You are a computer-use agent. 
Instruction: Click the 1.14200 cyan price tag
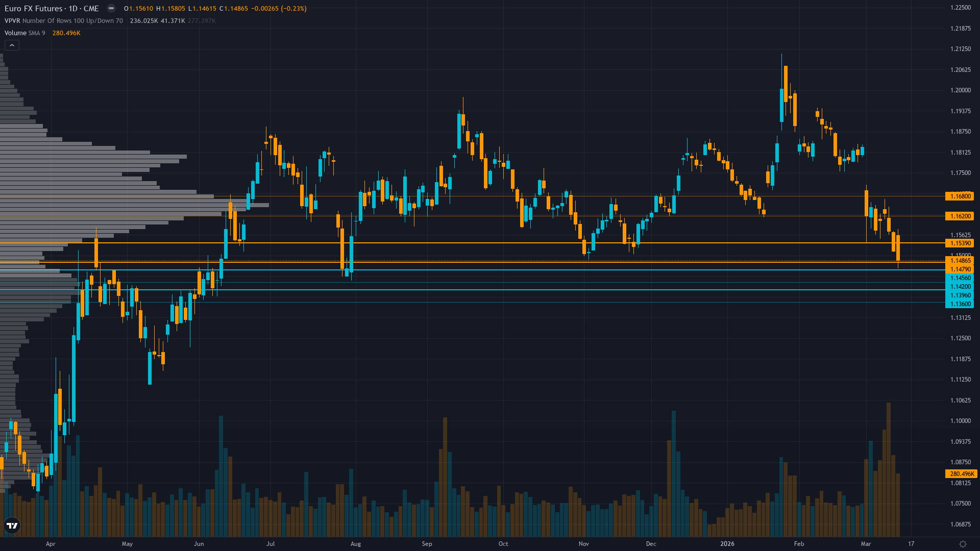[960, 286]
